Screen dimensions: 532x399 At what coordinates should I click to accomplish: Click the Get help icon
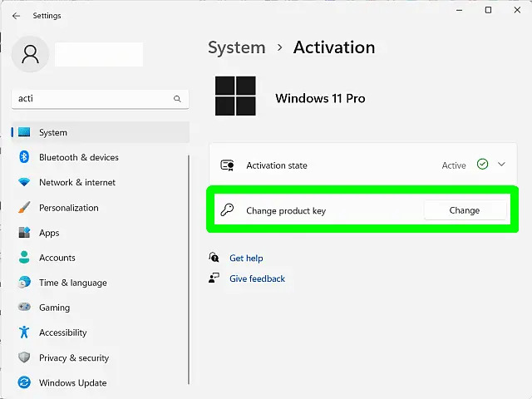pos(214,257)
